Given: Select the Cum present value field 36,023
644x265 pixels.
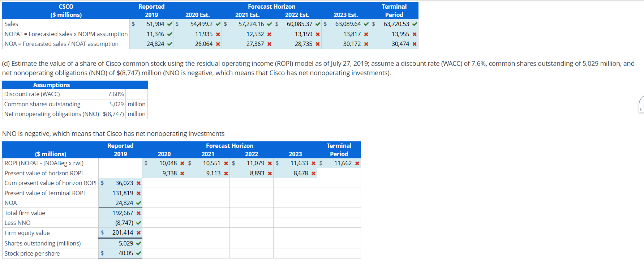Looking at the screenshot, I should point(120,183).
